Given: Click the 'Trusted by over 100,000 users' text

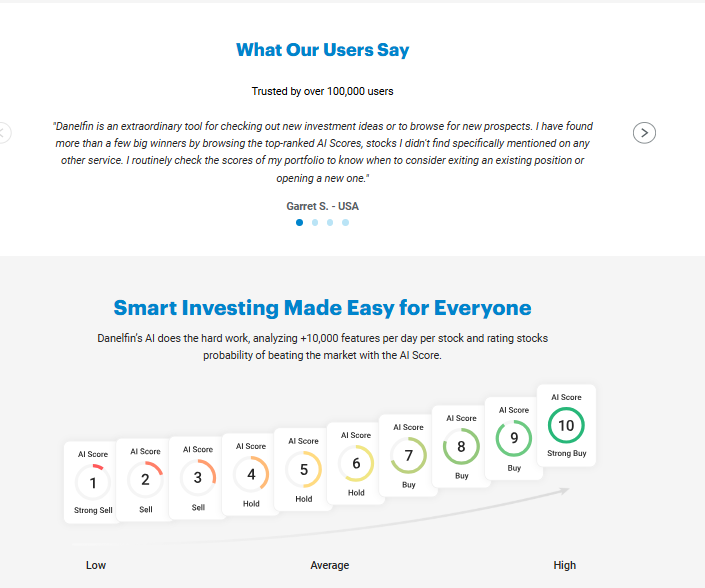Looking at the screenshot, I should pos(322,91).
